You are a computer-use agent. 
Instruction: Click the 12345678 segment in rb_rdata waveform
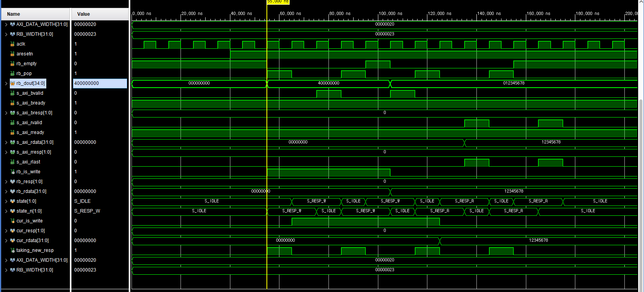point(514,191)
